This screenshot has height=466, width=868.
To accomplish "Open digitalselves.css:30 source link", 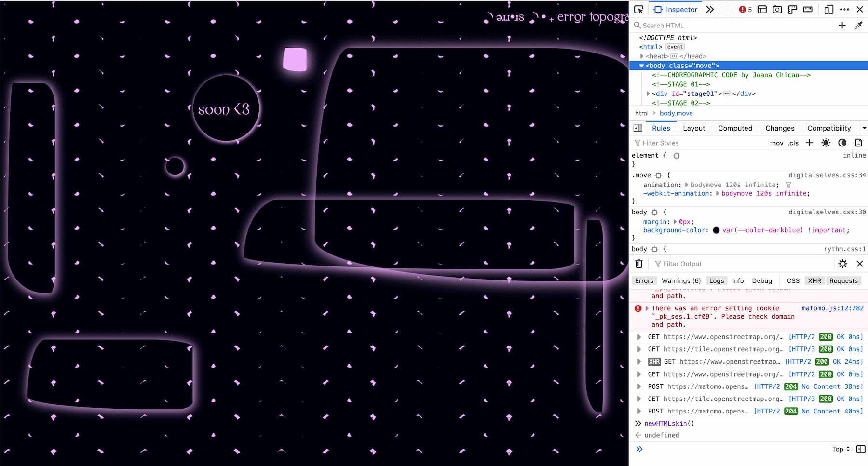I will click(x=827, y=212).
